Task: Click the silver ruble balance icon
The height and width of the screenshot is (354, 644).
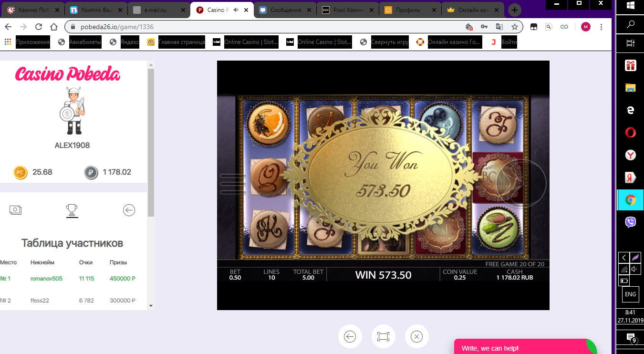Action: (91, 172)
